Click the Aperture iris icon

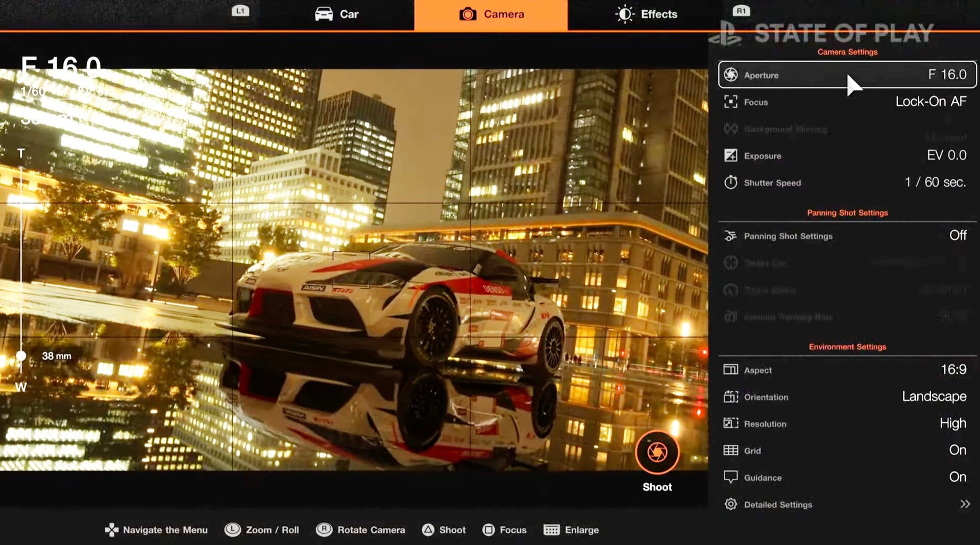tap(731, 75)
